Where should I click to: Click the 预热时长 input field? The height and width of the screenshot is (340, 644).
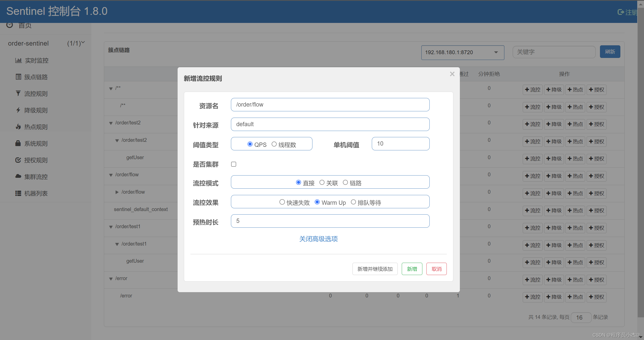click(x=330, y=221)
